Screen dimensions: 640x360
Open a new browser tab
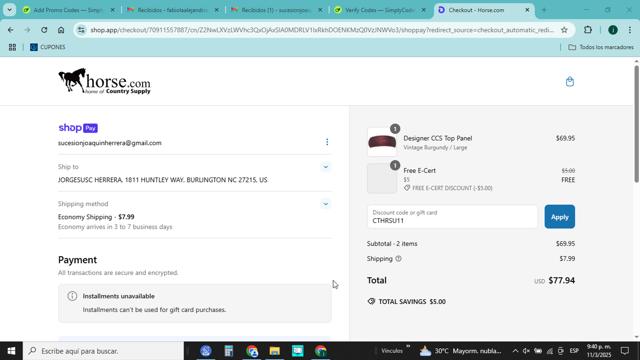[544, 10]
